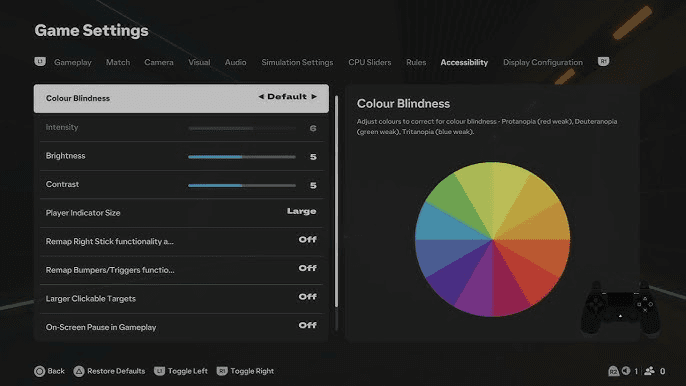The image size is (686, 386).
Task: Open the Gameplay tab
Action: (x=73, y=62)
